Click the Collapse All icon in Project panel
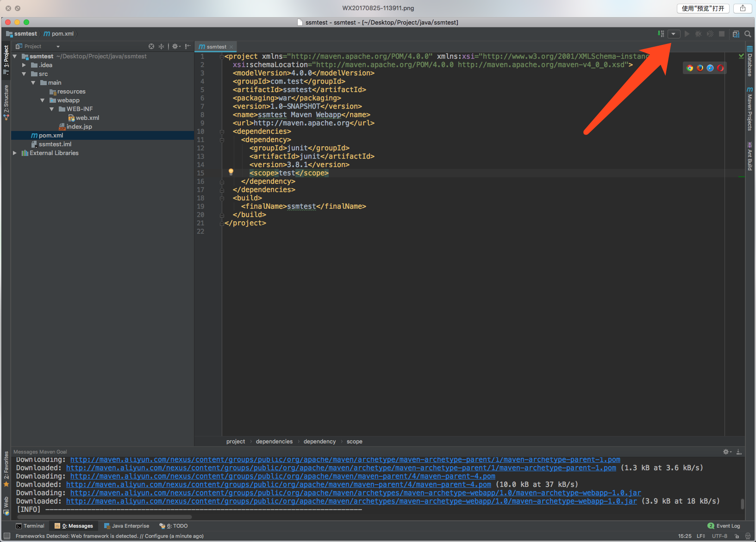 click(x=162, y=46)
